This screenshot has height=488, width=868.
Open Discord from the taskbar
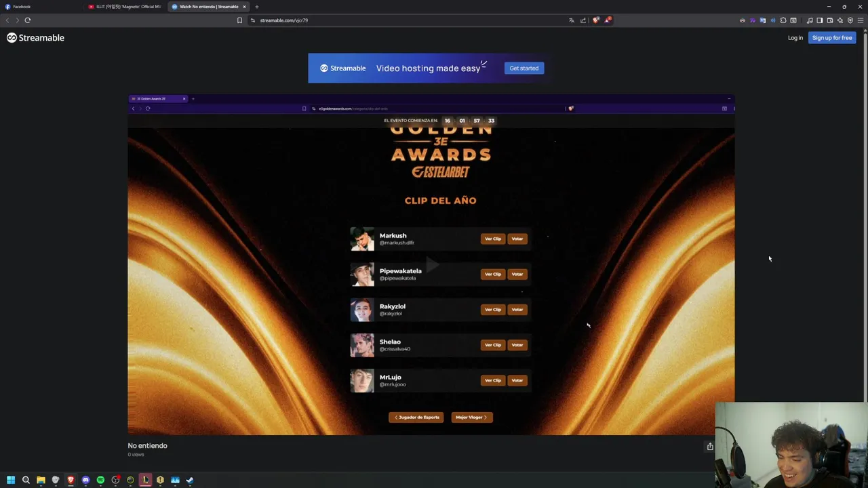click(85, 480)
